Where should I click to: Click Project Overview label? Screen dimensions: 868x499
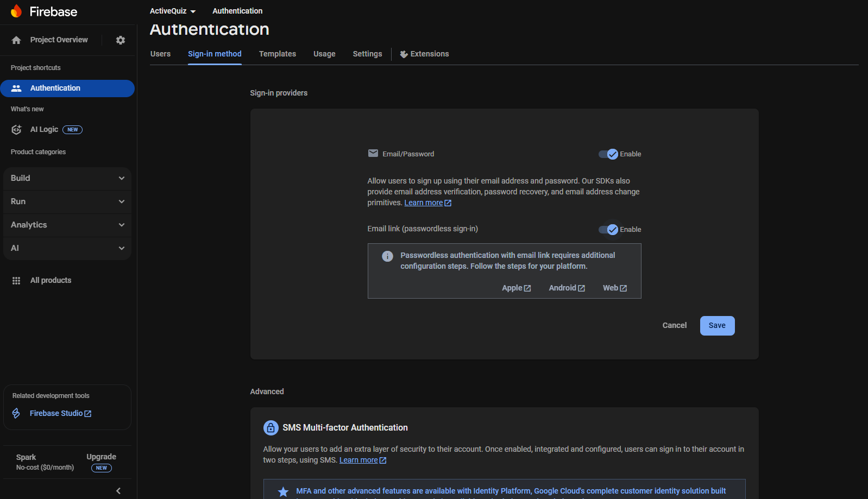click(x=59, y=40)
